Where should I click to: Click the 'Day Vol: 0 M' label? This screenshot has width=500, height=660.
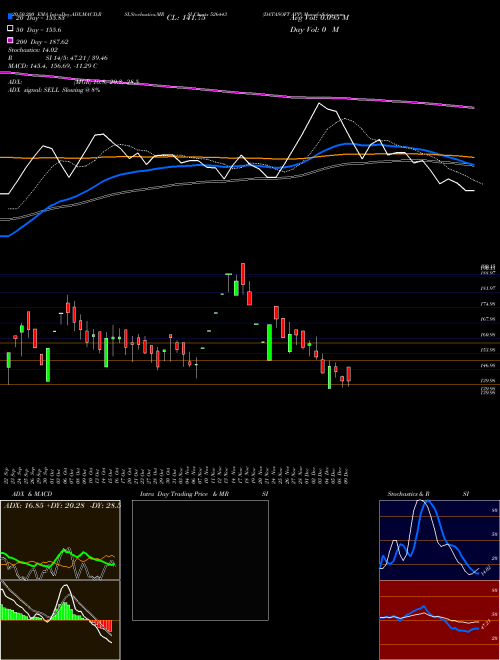click(314, 30)
